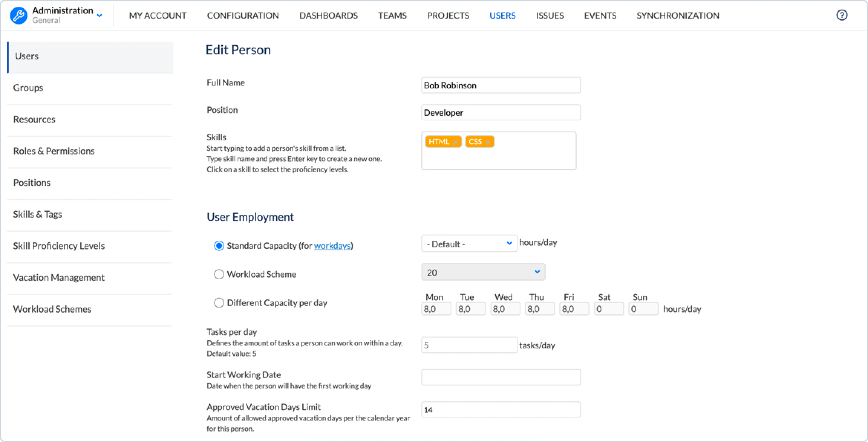868x442 pixels.
Task: Select the Standard Capacity radio button
Action: tap(219, 246)
